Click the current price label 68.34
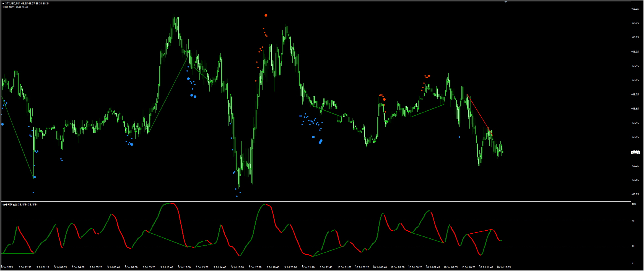 pyautogui.click(x=635, y=153)
